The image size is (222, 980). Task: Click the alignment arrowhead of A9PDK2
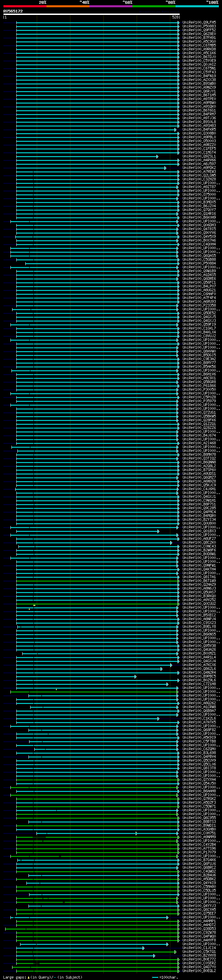(165, 168)
